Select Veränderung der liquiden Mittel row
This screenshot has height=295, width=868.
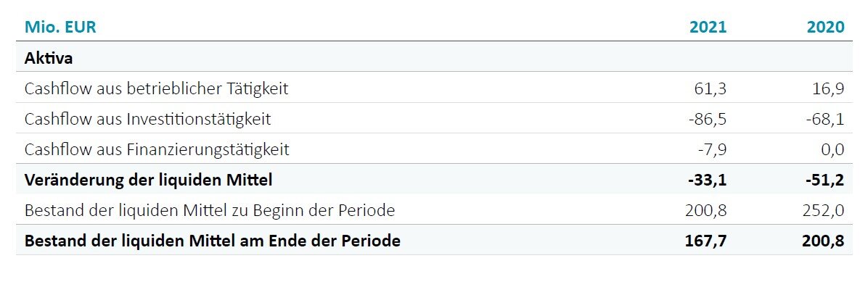click(x=434, y=179)
